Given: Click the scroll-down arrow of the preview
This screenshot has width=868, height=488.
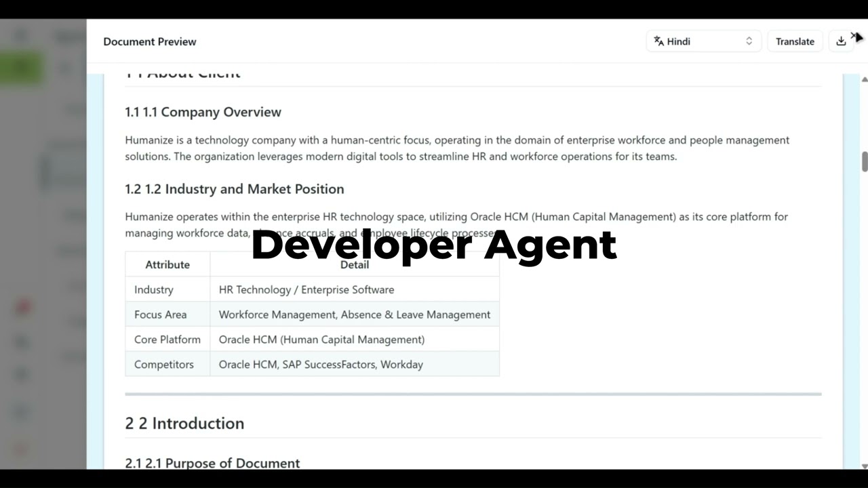Looking at the screenshot, I should [x=865, y=465].
